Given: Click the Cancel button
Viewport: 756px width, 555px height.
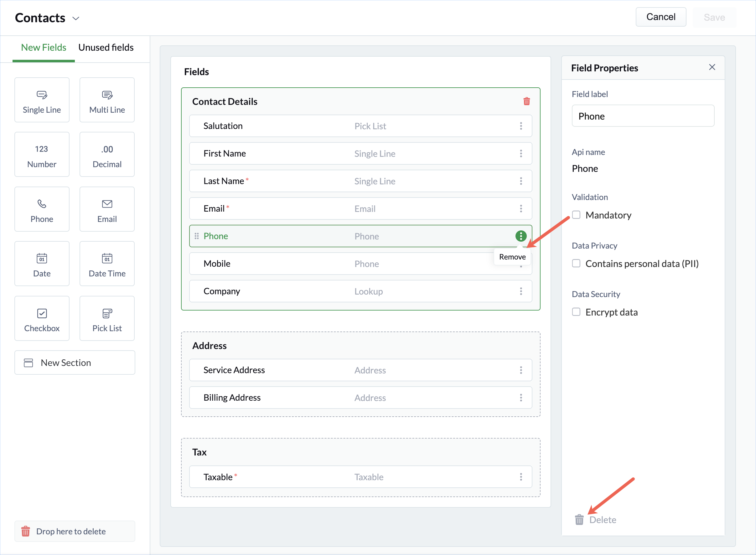Looking at the screenshot, I should [x=660, y=17].
